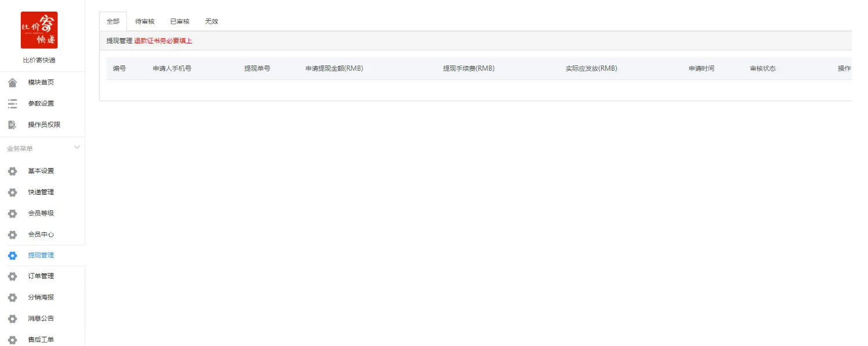Click the 比价寄快递 name under the logo

tap(39, 60)
